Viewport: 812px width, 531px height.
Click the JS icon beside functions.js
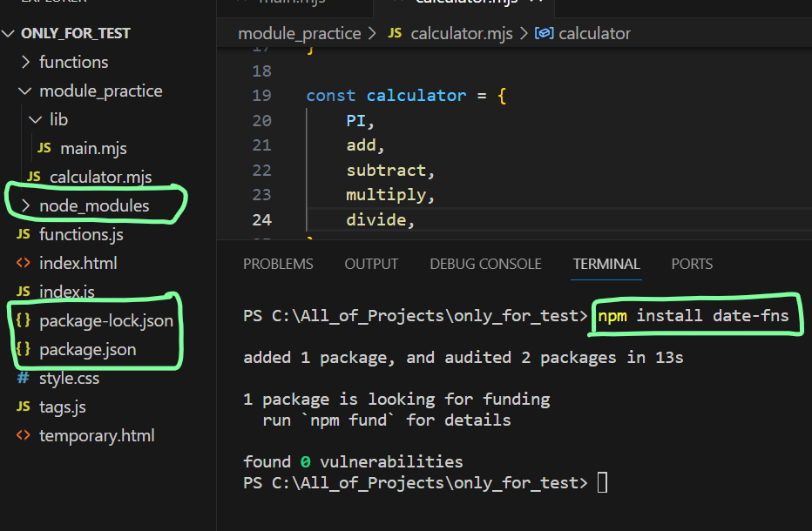pyautogui.click(x=24, y=234)
